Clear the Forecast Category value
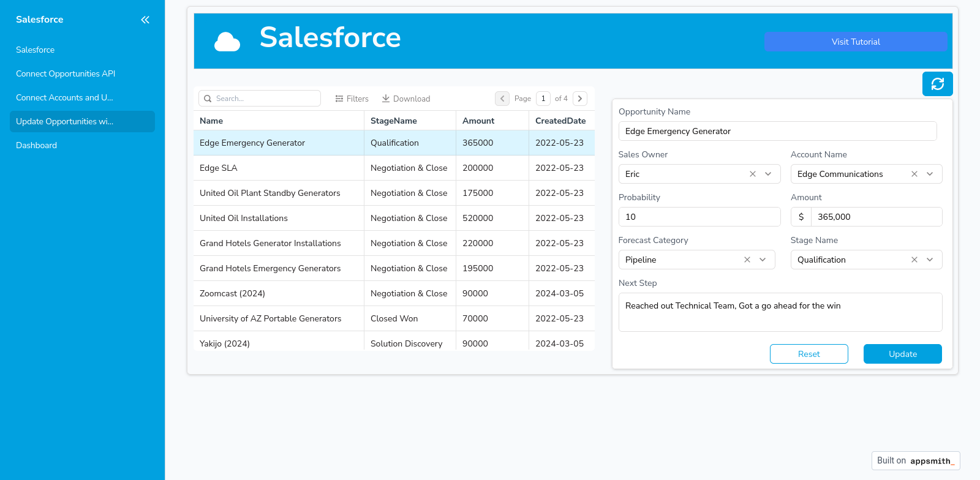The width and height of the screenshot is (980, 480). [747, 260]
